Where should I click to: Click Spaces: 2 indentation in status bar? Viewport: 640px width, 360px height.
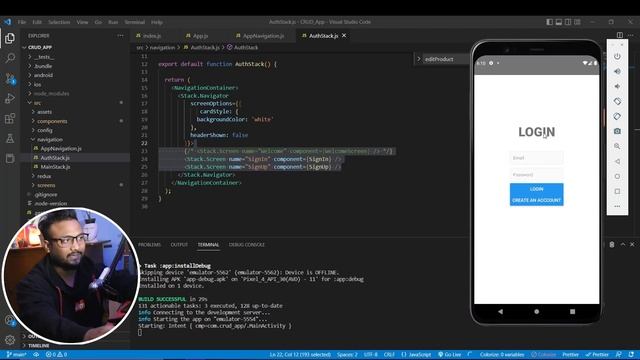tap(347, 354)
